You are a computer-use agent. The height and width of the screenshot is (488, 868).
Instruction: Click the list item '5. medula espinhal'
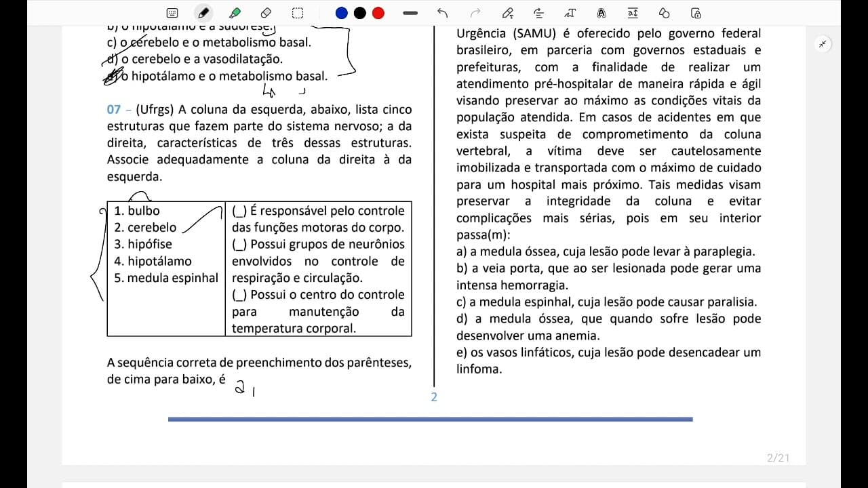click(166, 278)
